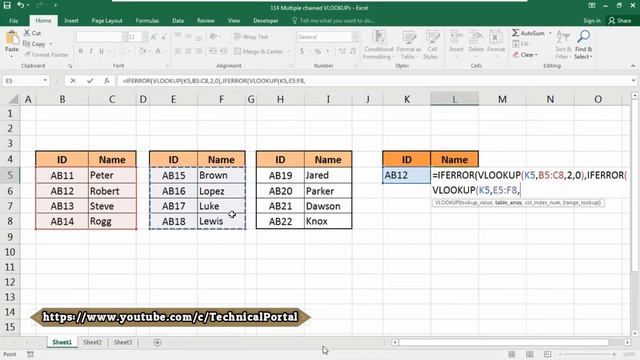Open Cell Styles gallery

432,45
